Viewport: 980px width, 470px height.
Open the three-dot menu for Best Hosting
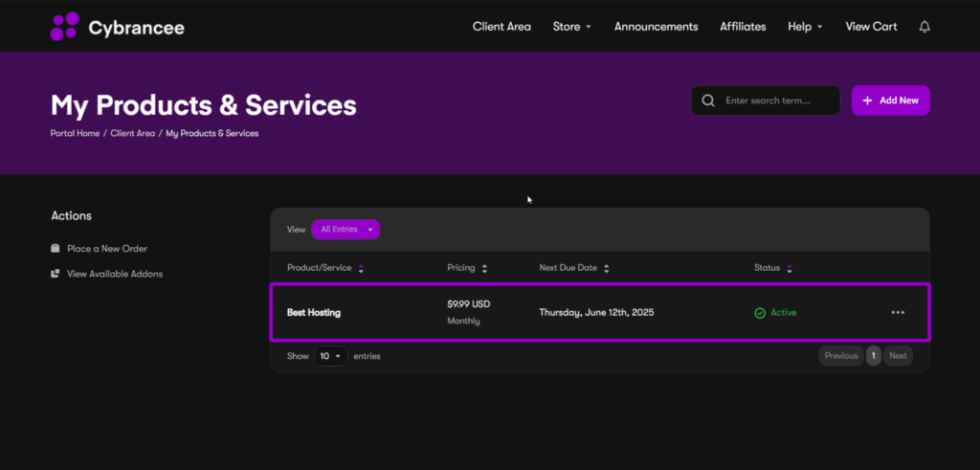[898, 312]
